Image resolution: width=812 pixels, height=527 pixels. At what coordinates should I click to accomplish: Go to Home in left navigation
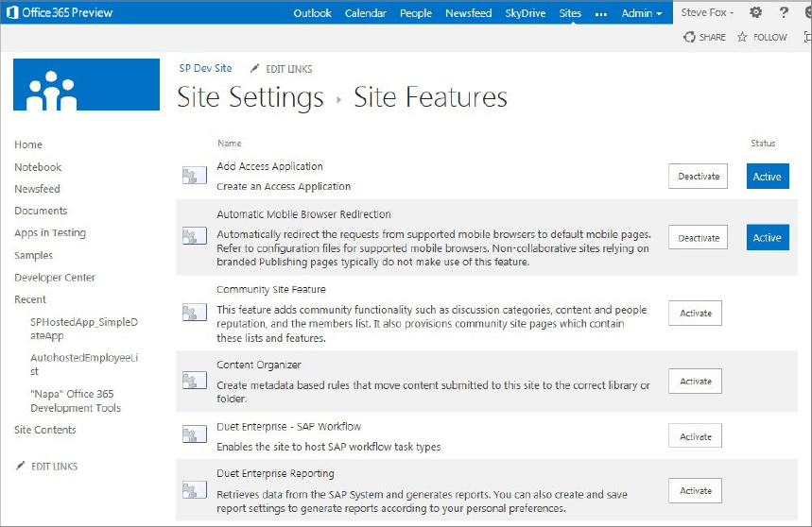(28, 144)
